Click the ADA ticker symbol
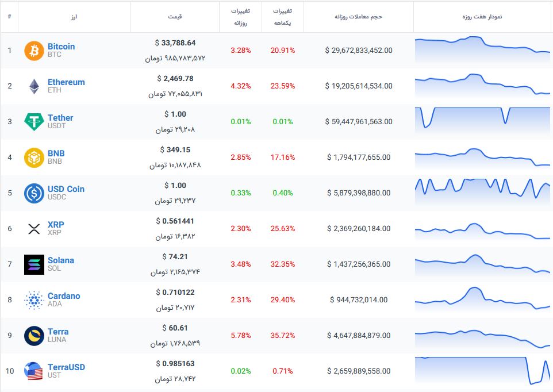Screen dimensions: 553x392 click(55, 304)
